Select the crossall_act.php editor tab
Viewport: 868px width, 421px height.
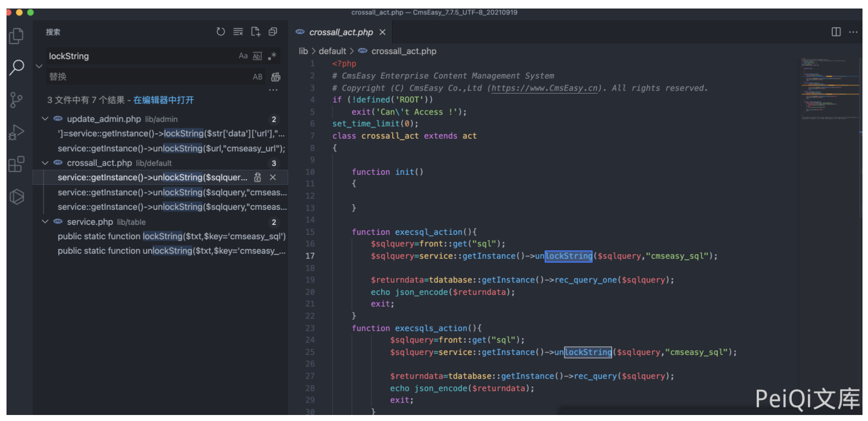[341, 32]
